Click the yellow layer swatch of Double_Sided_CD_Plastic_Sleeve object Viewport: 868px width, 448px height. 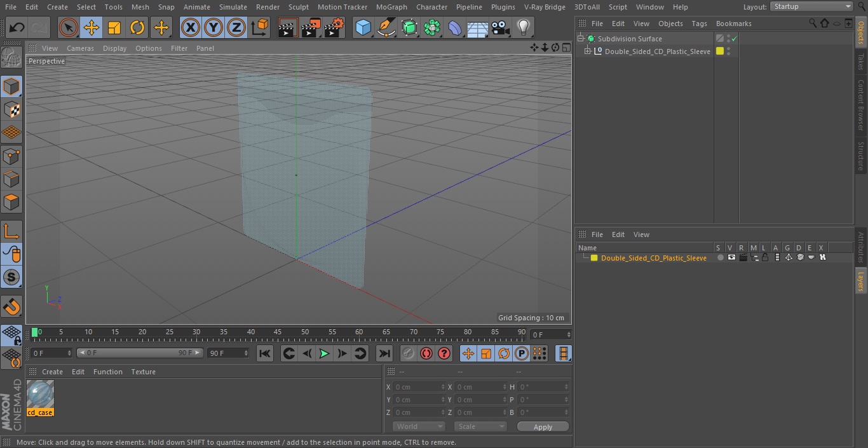[x=720, y=51]
